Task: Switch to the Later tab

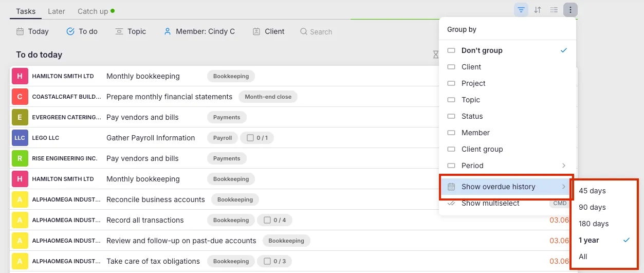Action: (57, 11)
